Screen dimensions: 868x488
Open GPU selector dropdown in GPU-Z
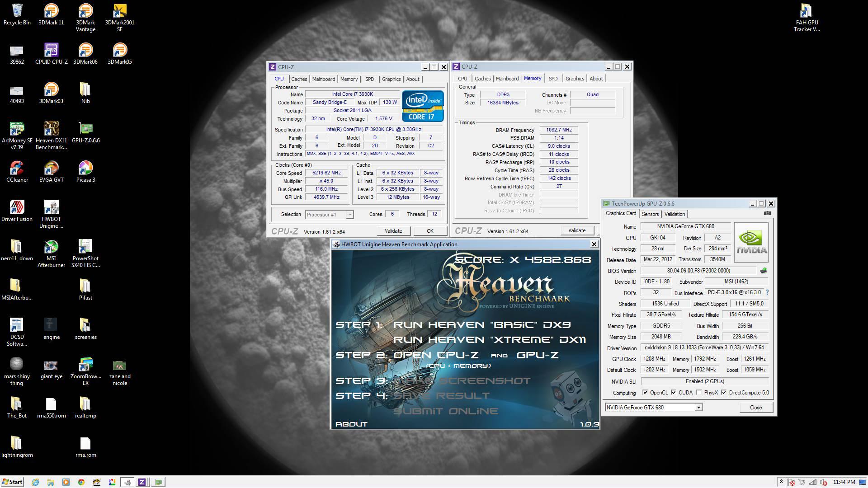[x=698, y=407]
